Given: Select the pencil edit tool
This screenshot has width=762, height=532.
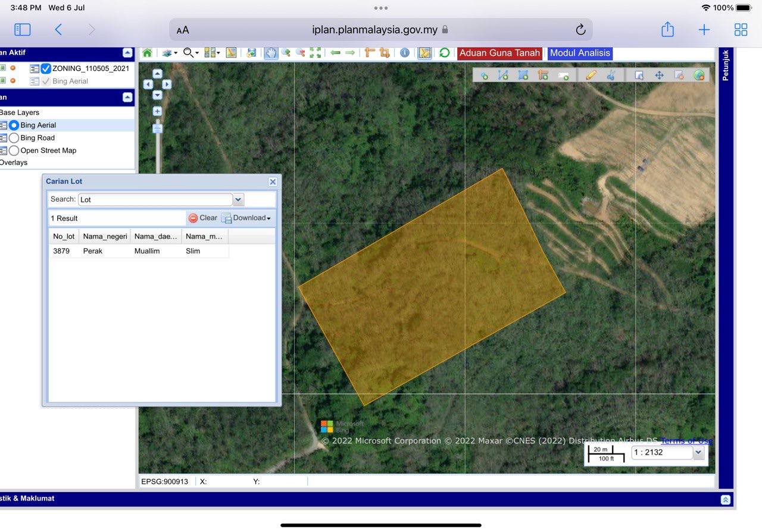Looking at the screenshot, I should point(591,75).
